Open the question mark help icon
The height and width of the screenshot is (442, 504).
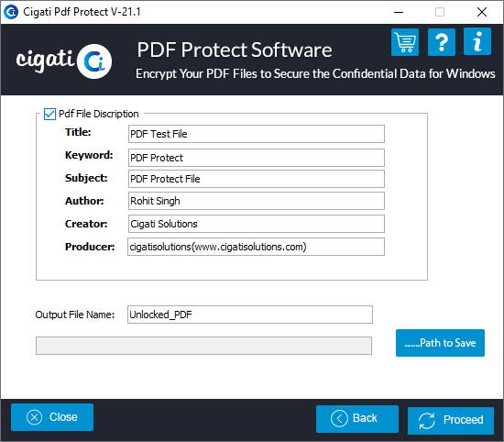point(442,42)
